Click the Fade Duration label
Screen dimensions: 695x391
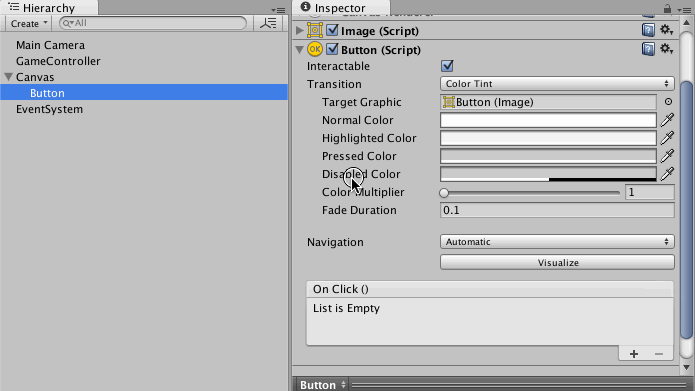coord(359,210)
